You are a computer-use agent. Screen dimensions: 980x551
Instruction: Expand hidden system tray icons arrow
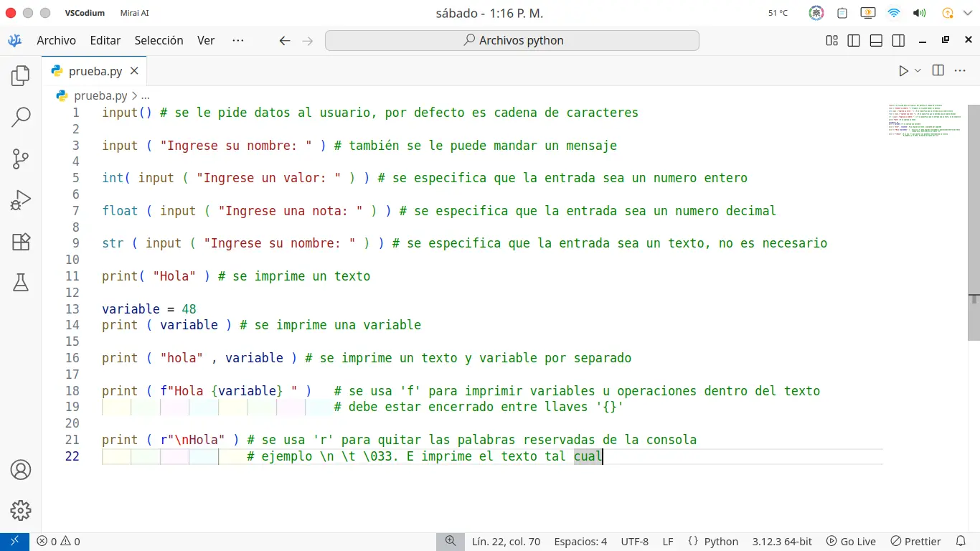click(969, 13)
